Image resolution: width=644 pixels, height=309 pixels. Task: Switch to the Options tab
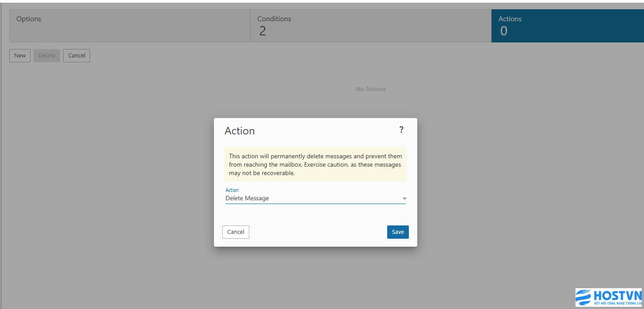tap(130, 26)
